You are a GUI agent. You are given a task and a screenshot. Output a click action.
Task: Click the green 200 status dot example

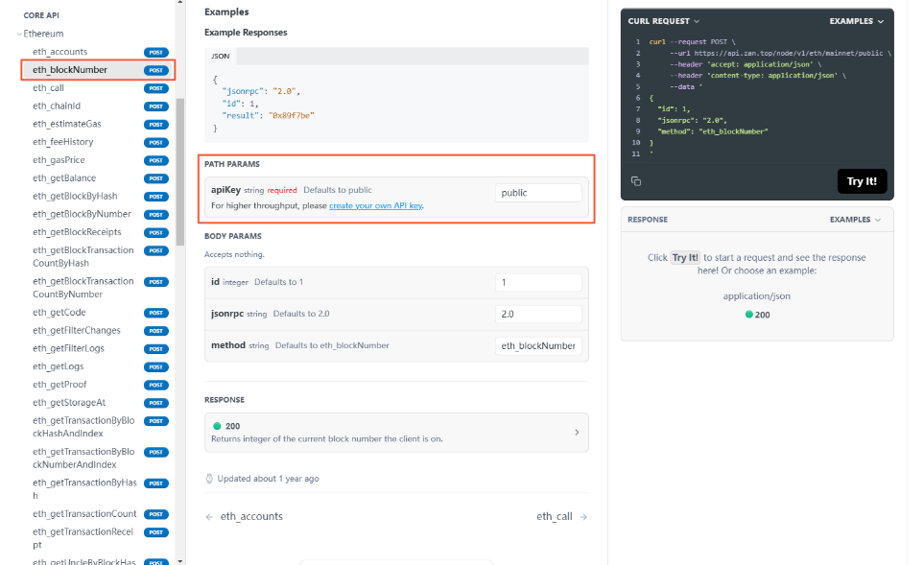pyautogui.click(x=749, y=315)
